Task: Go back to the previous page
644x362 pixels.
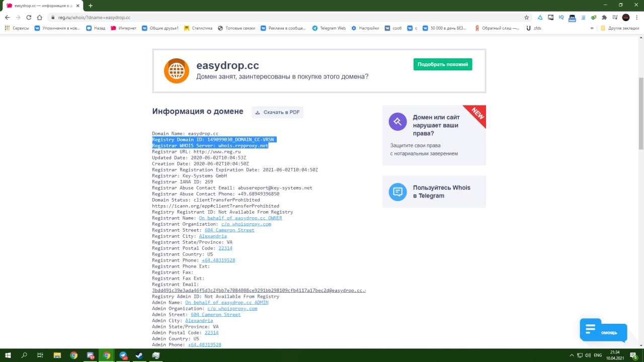Action: (x=7, y=17)
